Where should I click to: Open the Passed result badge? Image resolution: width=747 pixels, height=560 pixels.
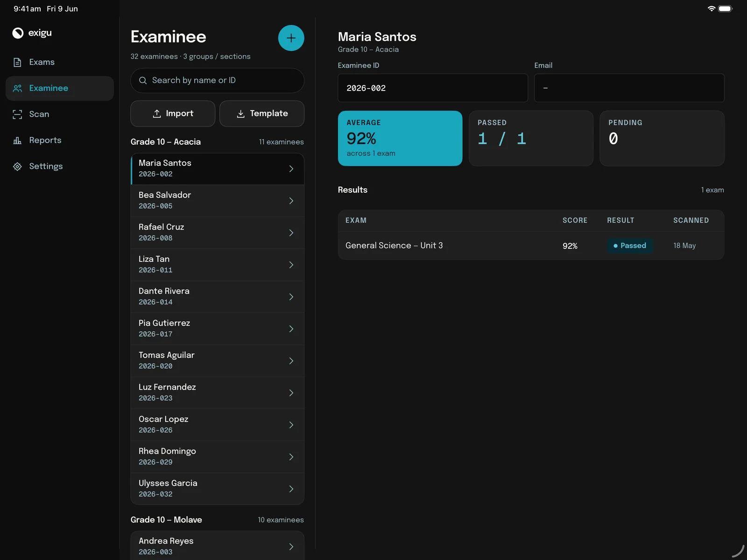pyautogui.click(x=630, y=245)
